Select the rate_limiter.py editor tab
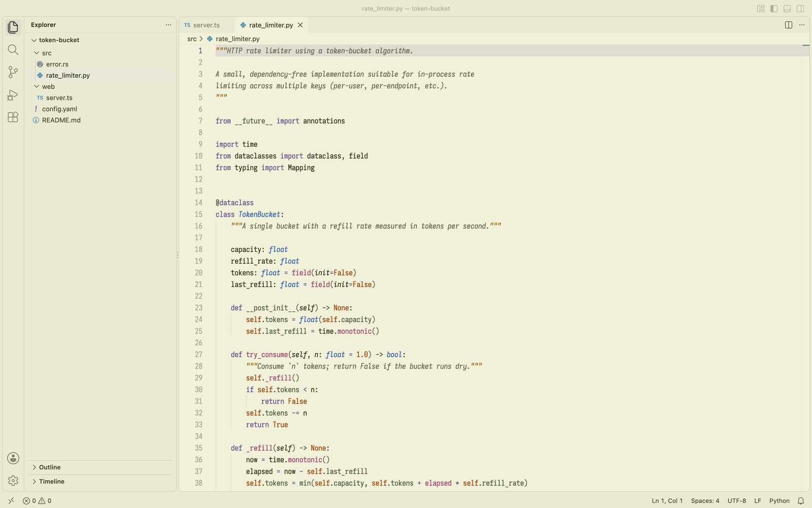Image resolution: width=812 pixels, height=508 pixels. pyautogui.click(x=271, y=25)
